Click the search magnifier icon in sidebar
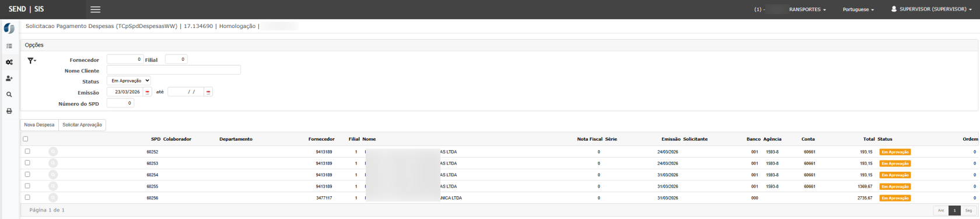980x219 pixels. click(x=9, y=95)
